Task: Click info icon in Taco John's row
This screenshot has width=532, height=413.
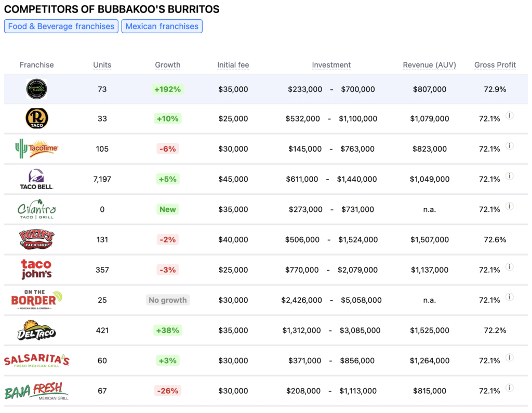Action: 509,267
